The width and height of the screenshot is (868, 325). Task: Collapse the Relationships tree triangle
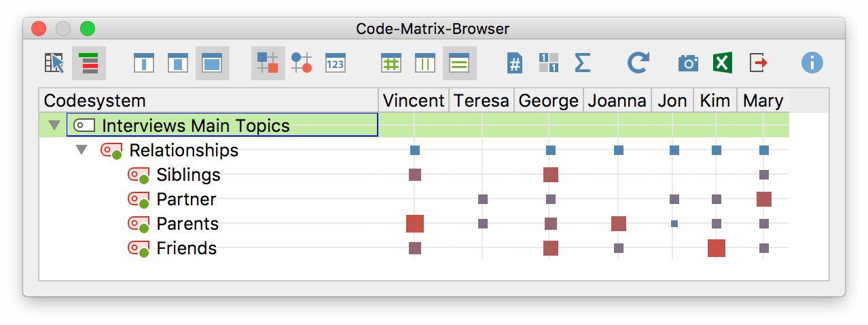pyautogui.click(x=82, y=150)
